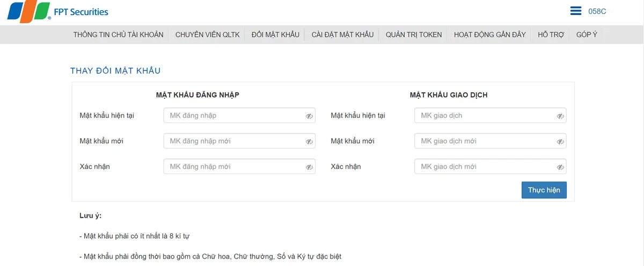
Task: Click the FPT Securities logo
Action: [x=57, y=12]
